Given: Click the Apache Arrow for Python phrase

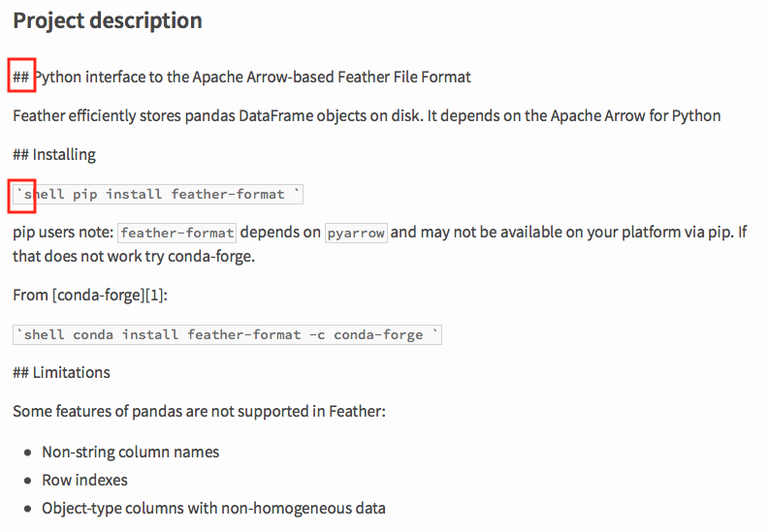Looking at the screenshot, I should [635, 116].
